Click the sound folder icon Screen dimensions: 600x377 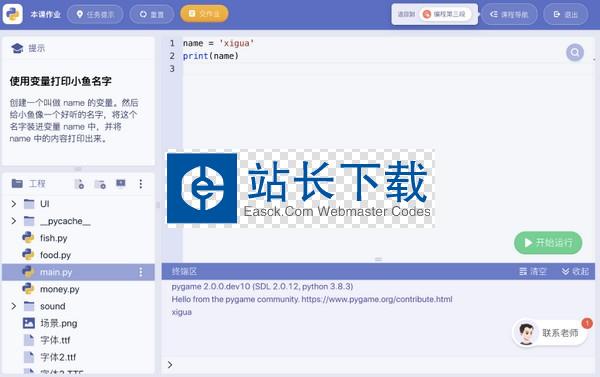[x=29, y=306]
